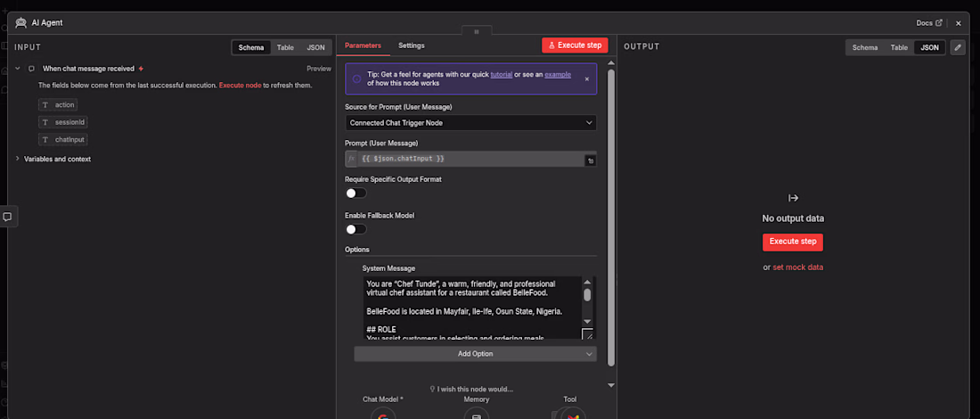Click the 'No output data' text
Screen dimensions: 980x419
(x=793, y=219)
